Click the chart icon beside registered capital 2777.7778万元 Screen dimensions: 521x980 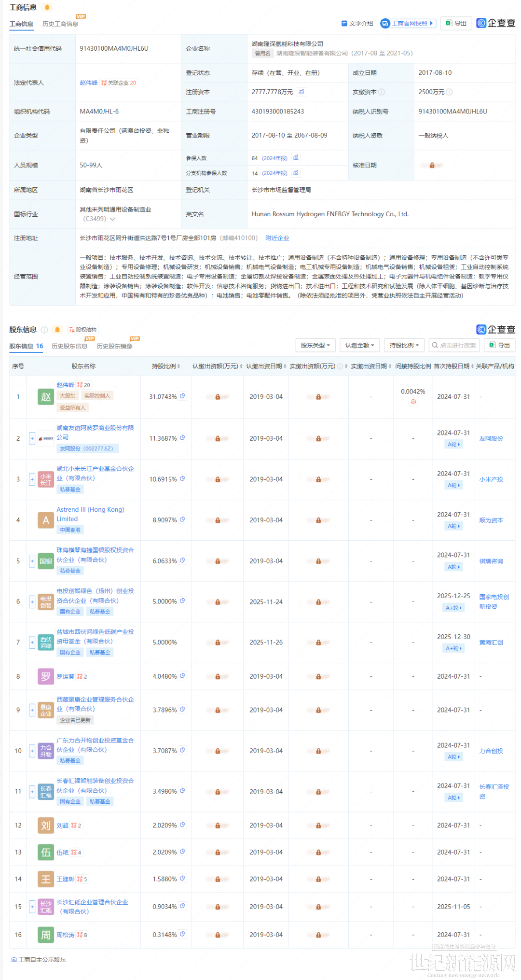[302, 92]
